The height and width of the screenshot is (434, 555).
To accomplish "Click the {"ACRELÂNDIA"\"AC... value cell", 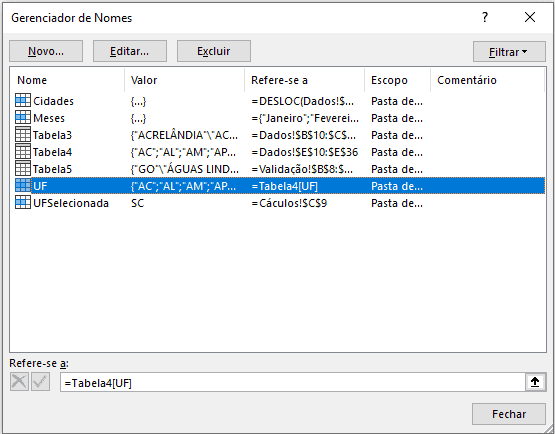I will point(184,135).
